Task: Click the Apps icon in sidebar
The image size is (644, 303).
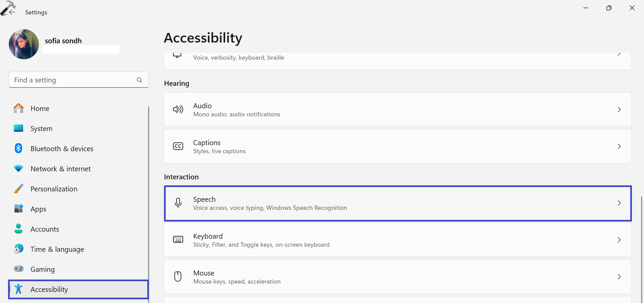Action: point(18,208)
